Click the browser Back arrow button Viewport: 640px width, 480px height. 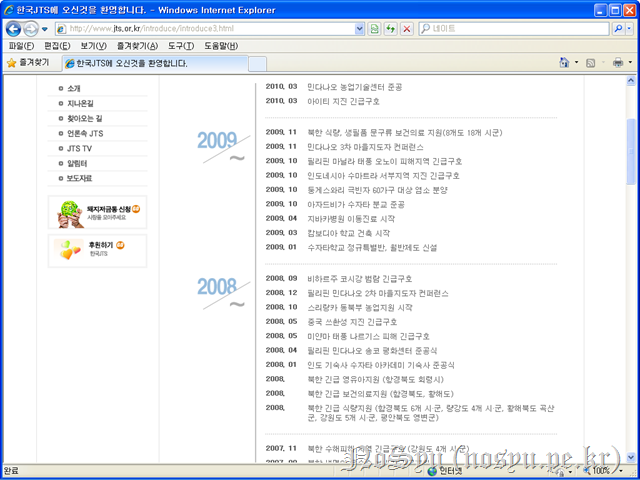[13, 28]
